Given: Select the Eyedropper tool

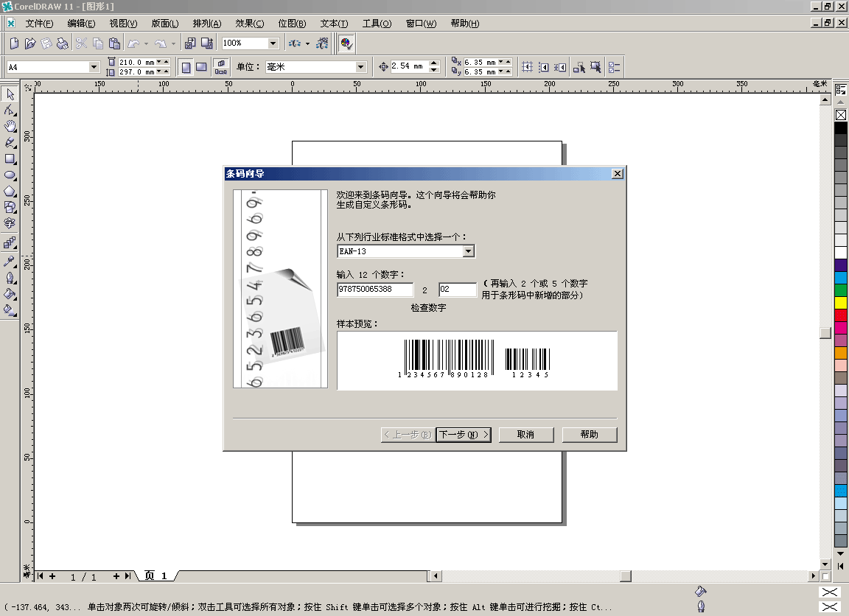Looking at the screenshot, I should (10, 261).
